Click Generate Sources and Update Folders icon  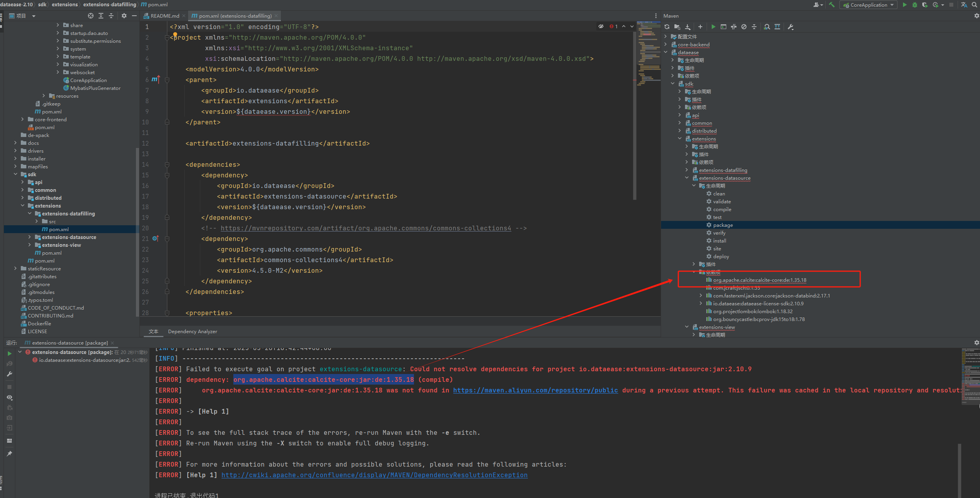coord(677,27)
